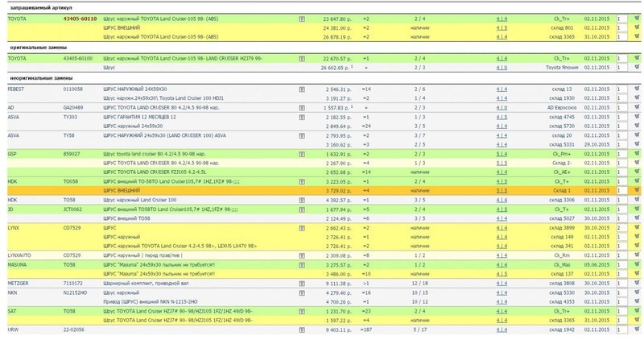Add Ck_Mas offer to cart
The image size is (644, 340).
pyautogui.click(x=637, y=265)
